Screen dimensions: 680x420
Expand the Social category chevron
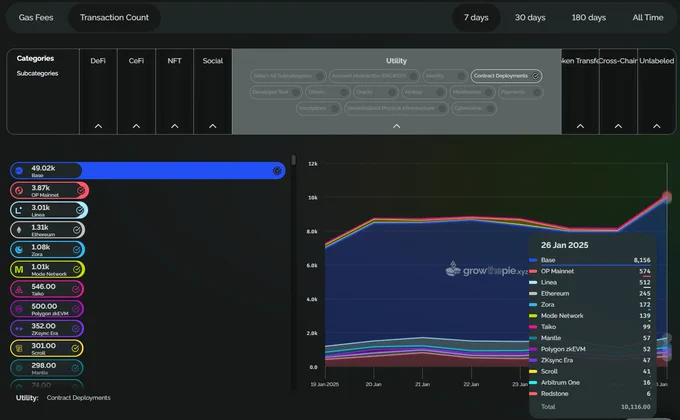[213, 126]
